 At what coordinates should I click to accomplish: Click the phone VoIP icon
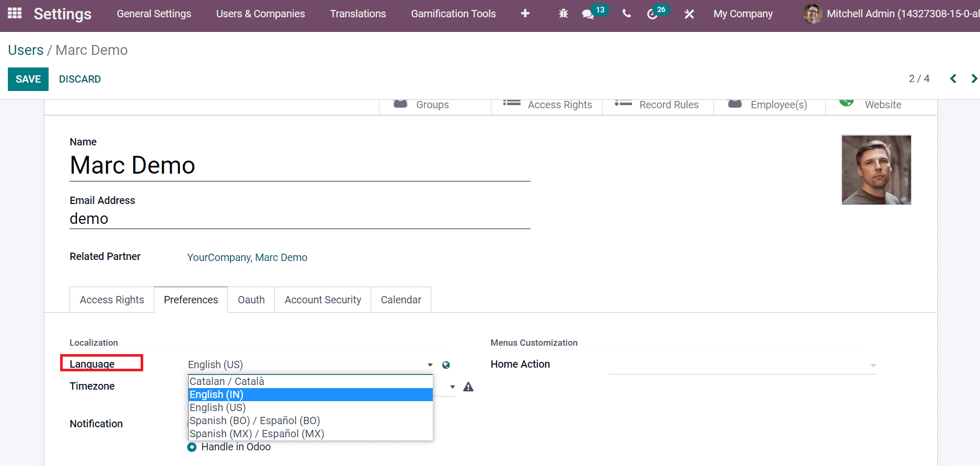coord(627,14)
